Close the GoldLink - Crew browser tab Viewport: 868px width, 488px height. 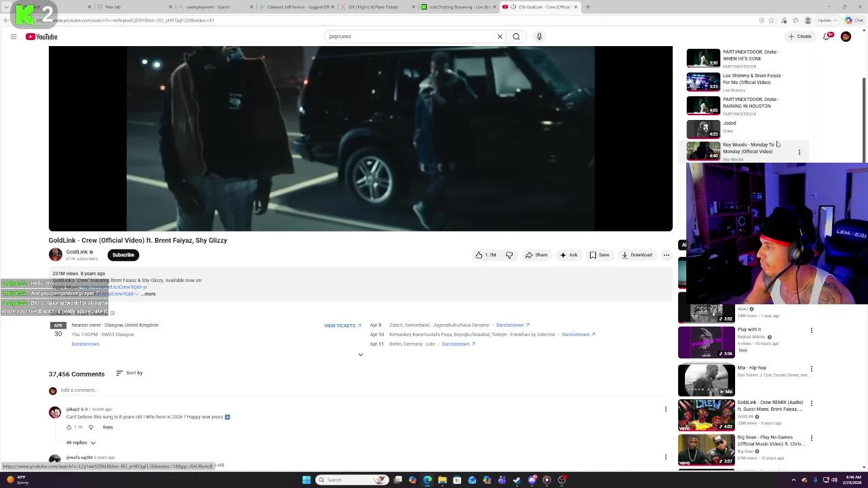tap(576, 7)
